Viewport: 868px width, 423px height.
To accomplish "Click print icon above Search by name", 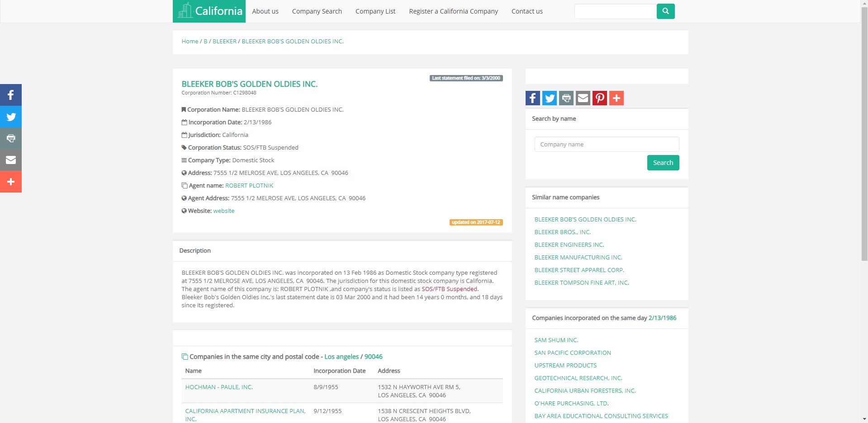I will point(566,98).
